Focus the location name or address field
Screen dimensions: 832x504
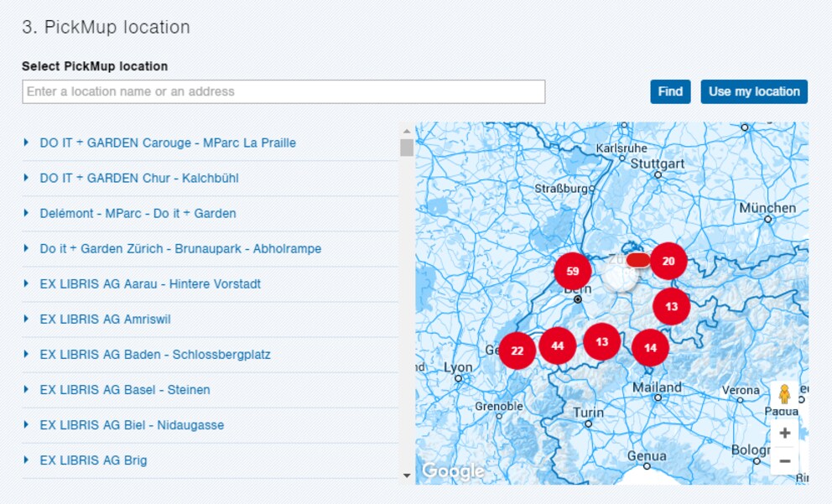pos(283,91)
